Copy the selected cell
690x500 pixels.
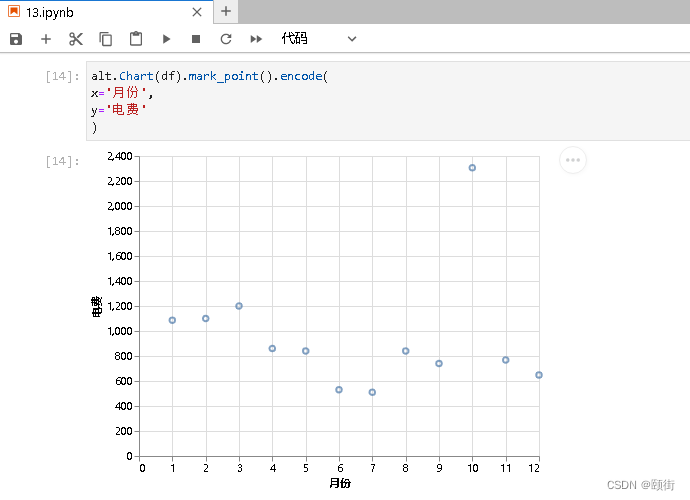[x=106, y=39]
